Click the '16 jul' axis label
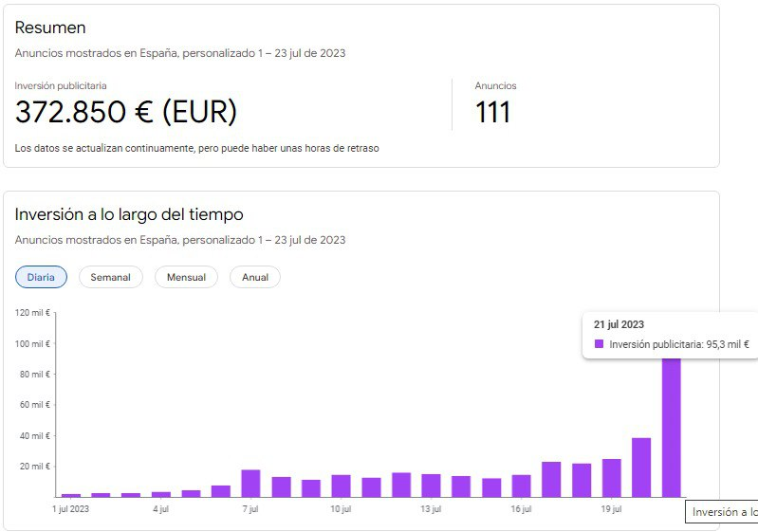The image size is (758, 532). point(521,509)
